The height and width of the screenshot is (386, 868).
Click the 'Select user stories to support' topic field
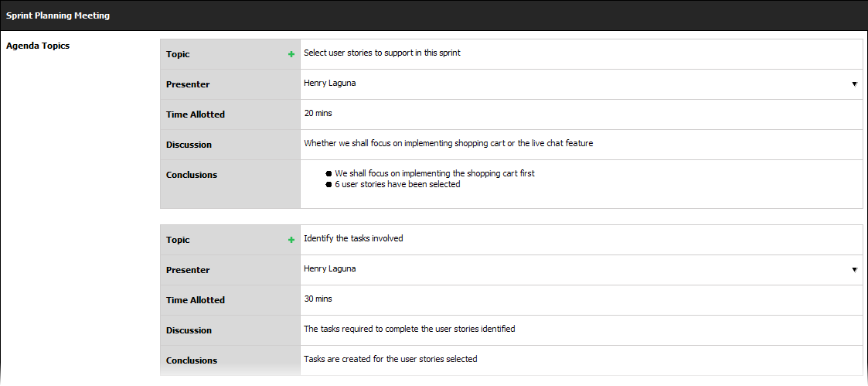pos(383,53)
